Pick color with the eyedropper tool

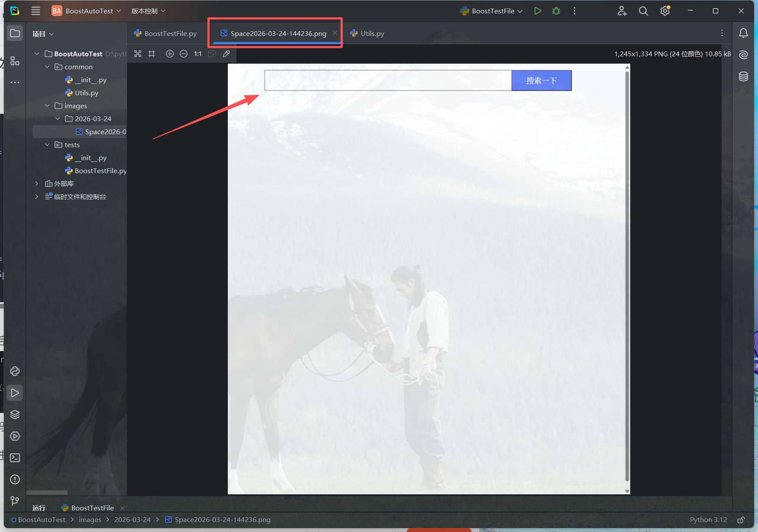(x=226, y=54)
